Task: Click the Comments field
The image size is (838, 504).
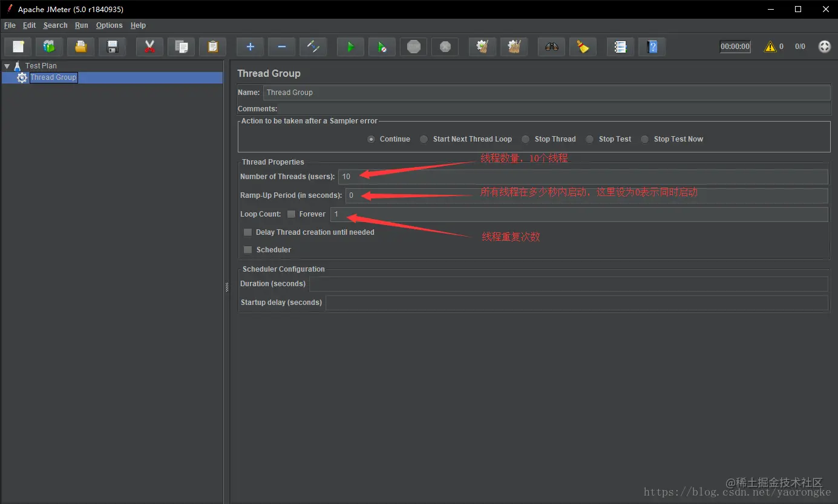Action: (555, 109)
